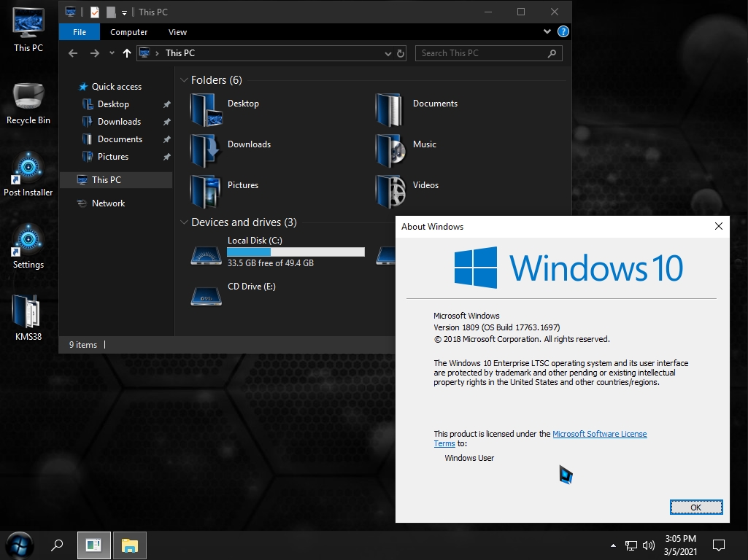The image size is (748, 560).
Task: Open the View ribbon tab
Action: [x=177, y=32]
